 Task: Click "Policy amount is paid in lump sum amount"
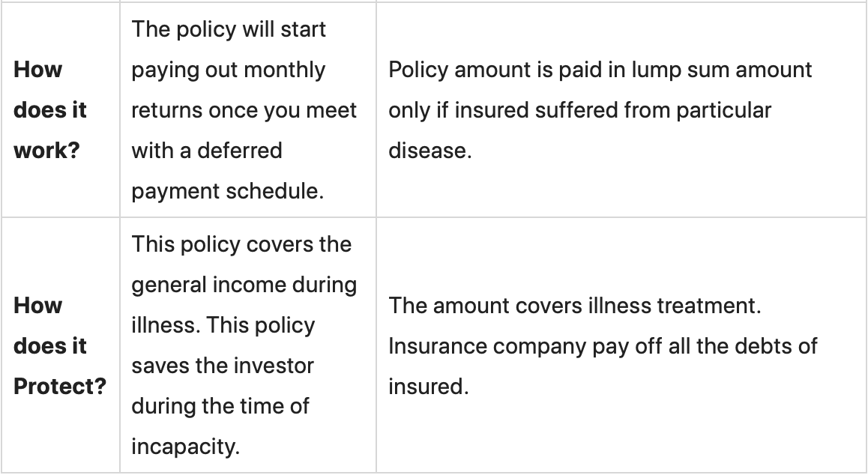click(600, 70)
